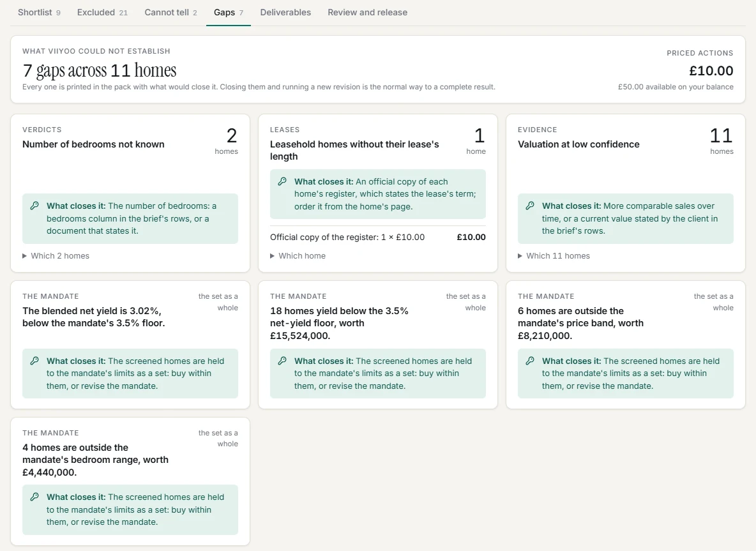Switch to the Shortlist tab
Screen dimensions: 756x551
[39, 13]
